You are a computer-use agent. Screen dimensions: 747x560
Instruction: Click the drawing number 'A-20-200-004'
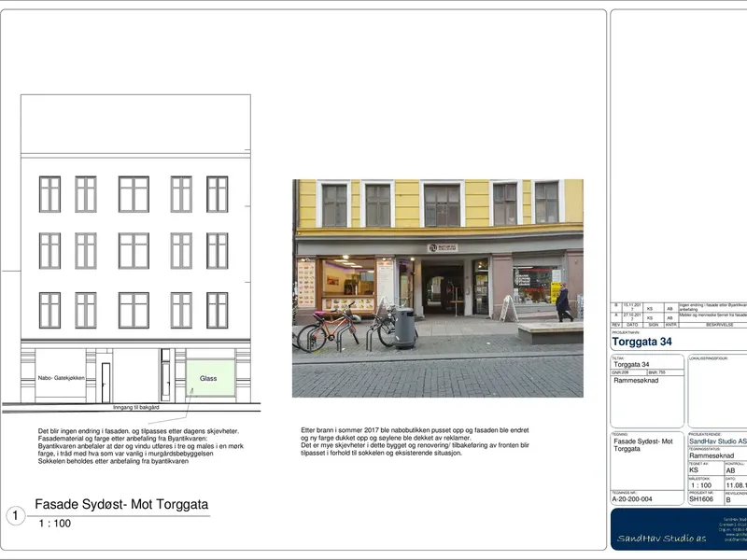click(x=632, y=499)
